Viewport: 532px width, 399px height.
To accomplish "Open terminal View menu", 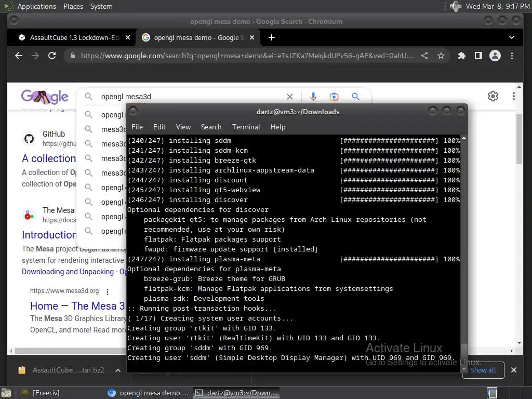I will [x=183, y=127].
